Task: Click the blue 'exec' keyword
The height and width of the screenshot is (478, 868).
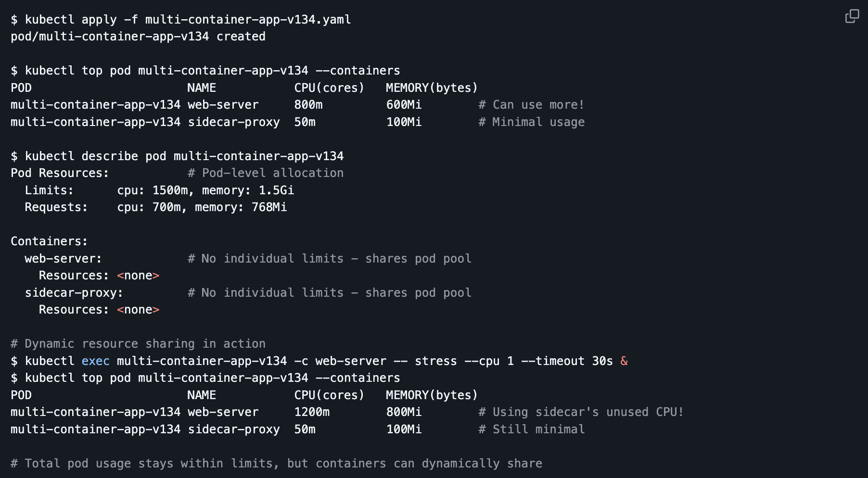Action: [x=95, y=361]
